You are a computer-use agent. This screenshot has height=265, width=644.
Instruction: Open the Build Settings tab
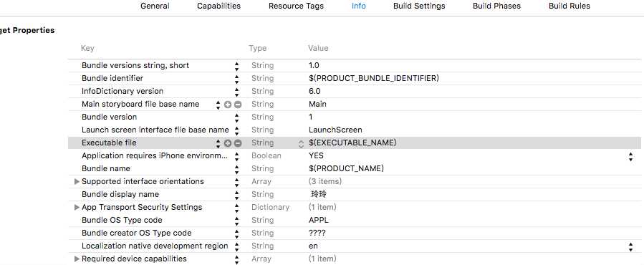[419, 6]
